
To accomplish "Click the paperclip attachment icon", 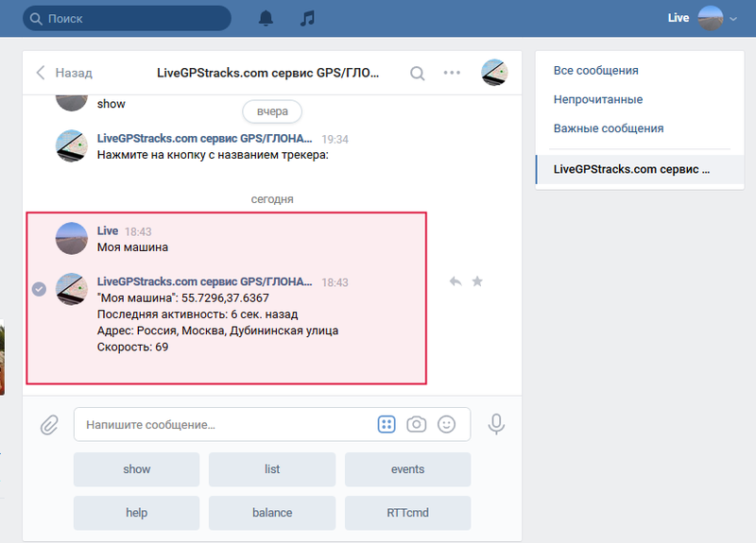I will coord(49,425).
